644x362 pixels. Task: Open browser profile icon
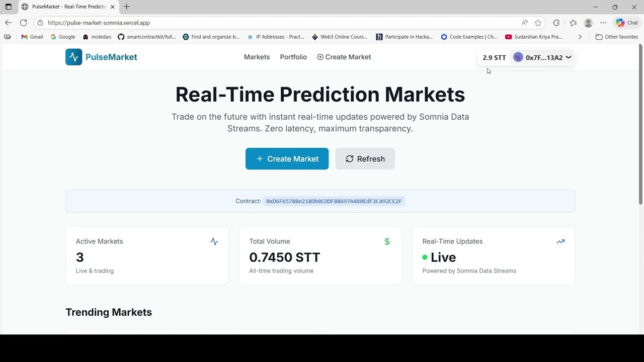point(588,23)
